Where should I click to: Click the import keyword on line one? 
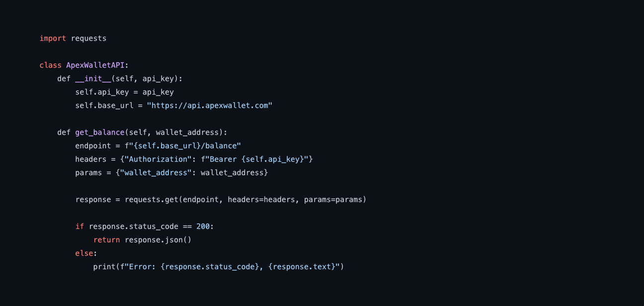[52, 38]
